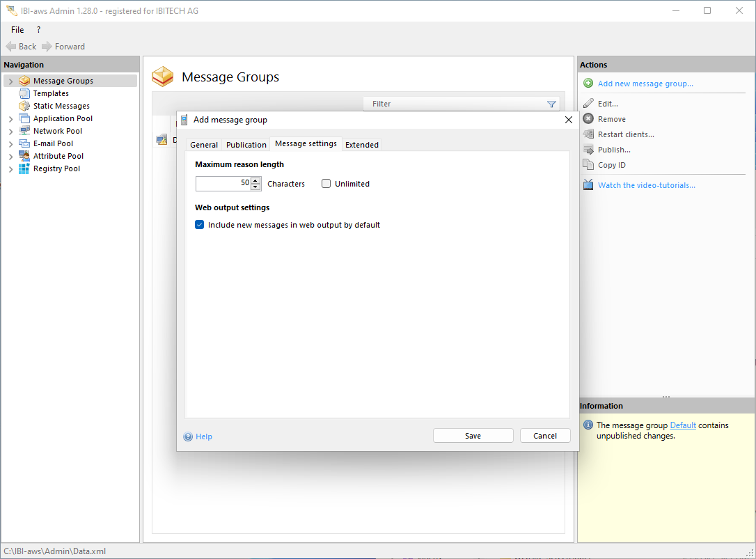Increase maximum reason length with up arrow
This screenshot has width=756, height=559.
[x=255, y=180]
